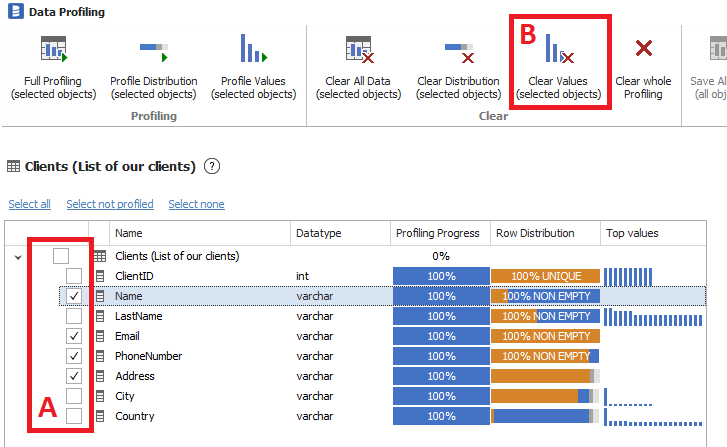
Task: Open help icon beside Clients title
Action: [211, 167]
